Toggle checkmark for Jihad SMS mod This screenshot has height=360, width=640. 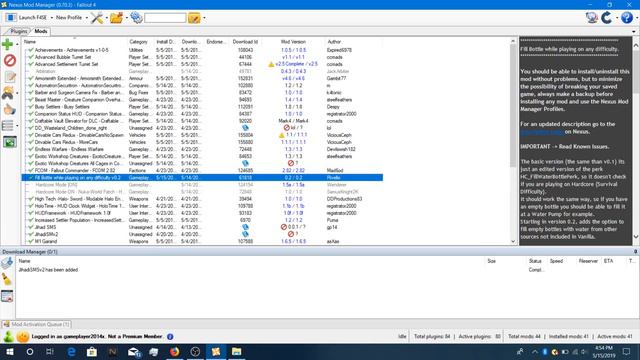31,227
